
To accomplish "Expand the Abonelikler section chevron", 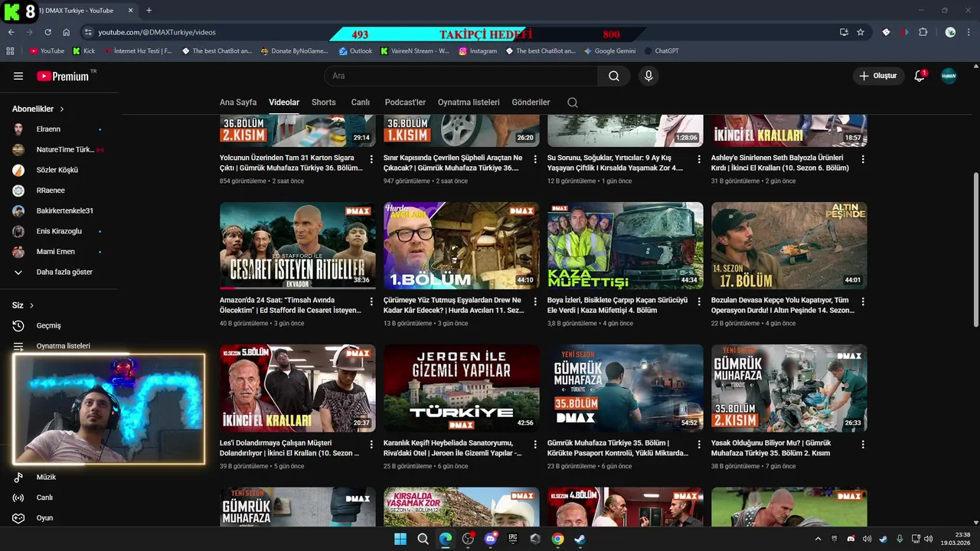I will click(x=62, y=109).
